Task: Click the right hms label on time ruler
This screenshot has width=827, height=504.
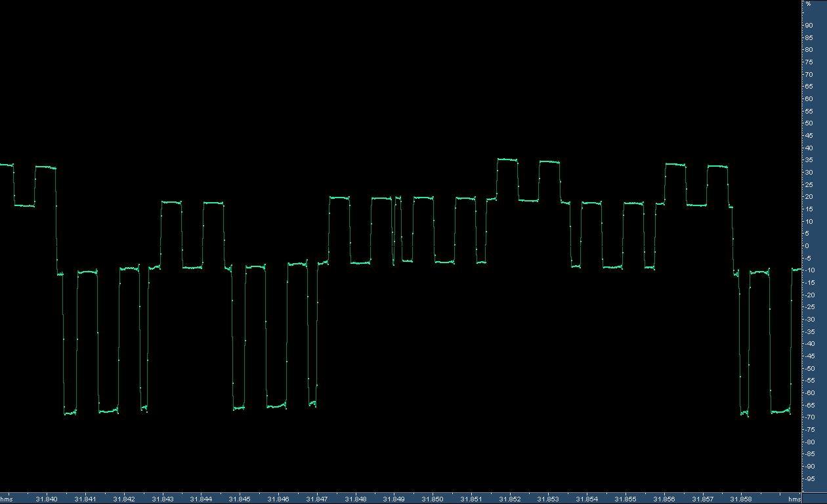Action: click(794, 499)
